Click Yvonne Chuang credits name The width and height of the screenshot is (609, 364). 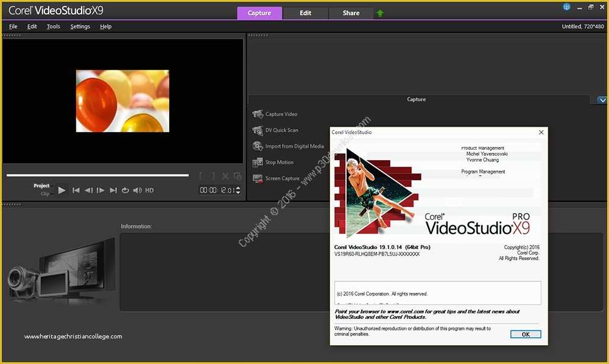point(482,160)
